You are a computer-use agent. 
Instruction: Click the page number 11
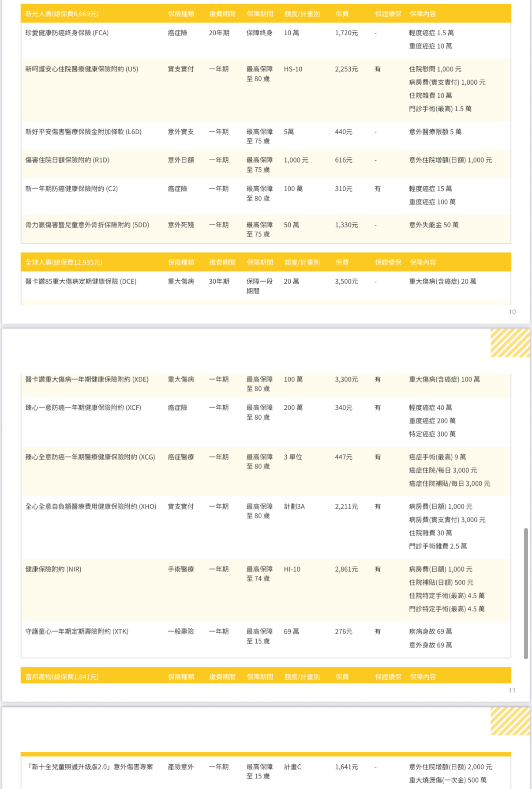coord(512,691)
